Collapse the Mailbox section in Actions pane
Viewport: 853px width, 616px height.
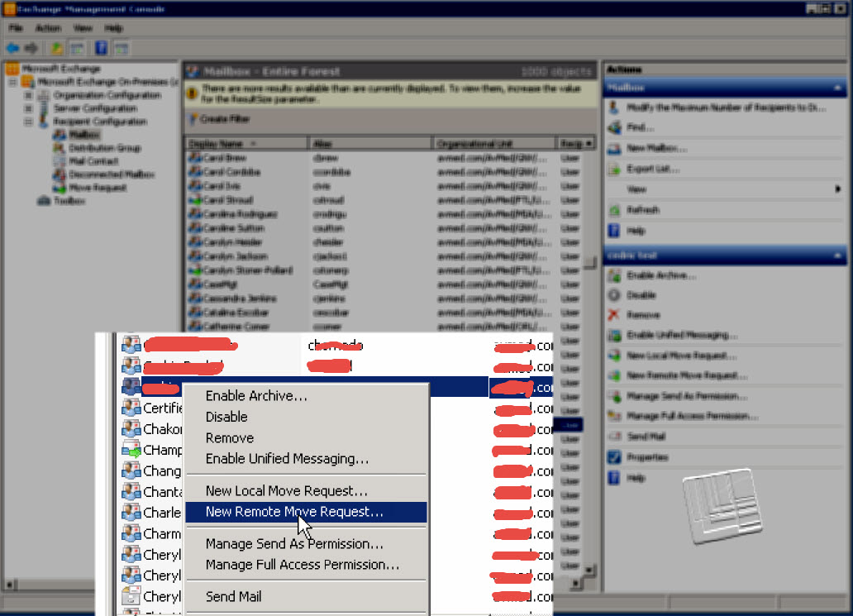837,88
